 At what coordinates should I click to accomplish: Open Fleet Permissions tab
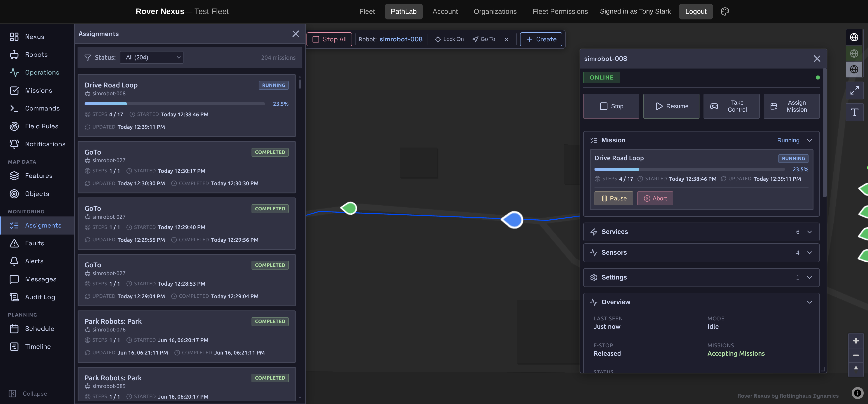(x=560, y=12)
